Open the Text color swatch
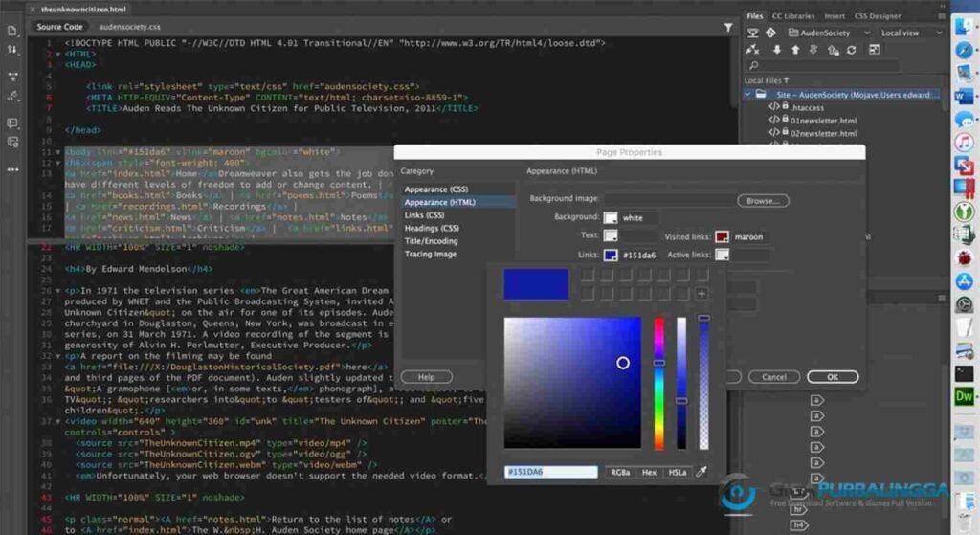 pyautogui.click(x=610, y=235)
